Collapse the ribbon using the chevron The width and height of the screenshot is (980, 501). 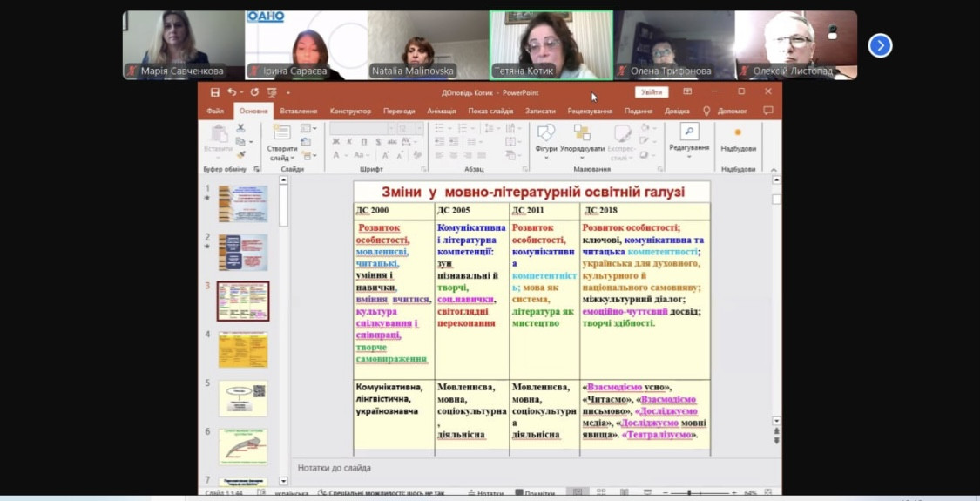click(x=775, y=169)
